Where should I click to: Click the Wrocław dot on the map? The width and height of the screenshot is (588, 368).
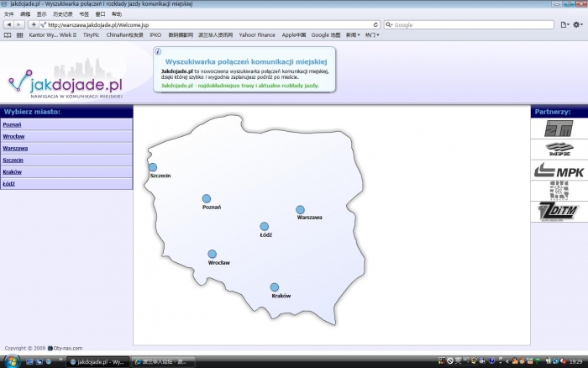[x=212, y=254]
